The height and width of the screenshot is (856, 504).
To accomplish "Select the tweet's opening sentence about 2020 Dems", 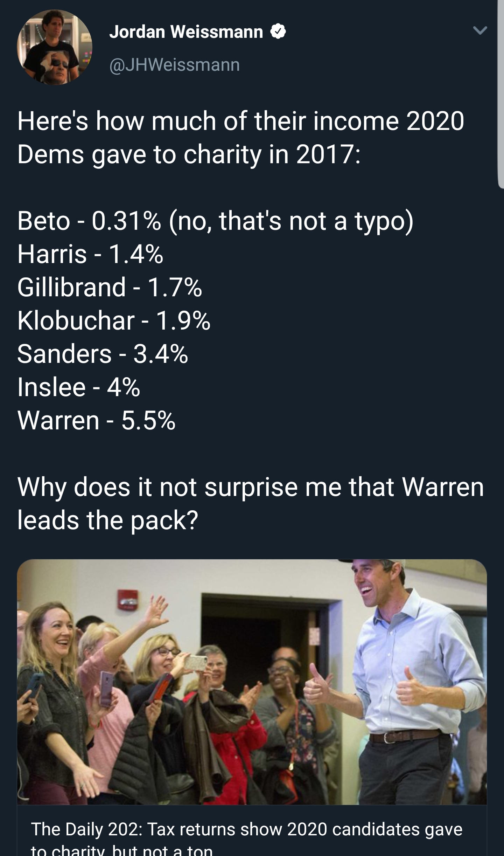I will (x=241, y=138).
